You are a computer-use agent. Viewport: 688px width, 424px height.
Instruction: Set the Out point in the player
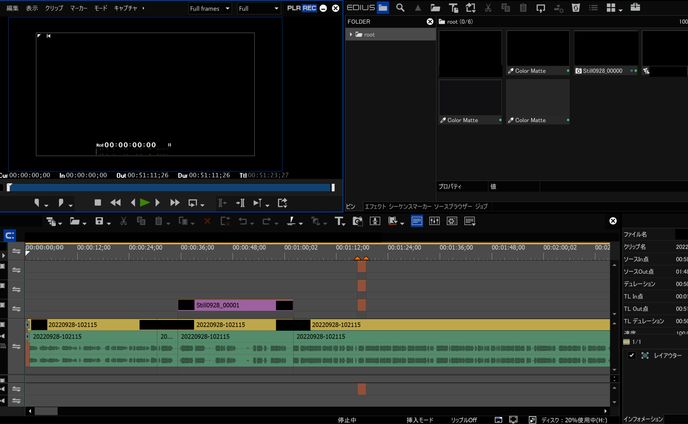point(61,203)
